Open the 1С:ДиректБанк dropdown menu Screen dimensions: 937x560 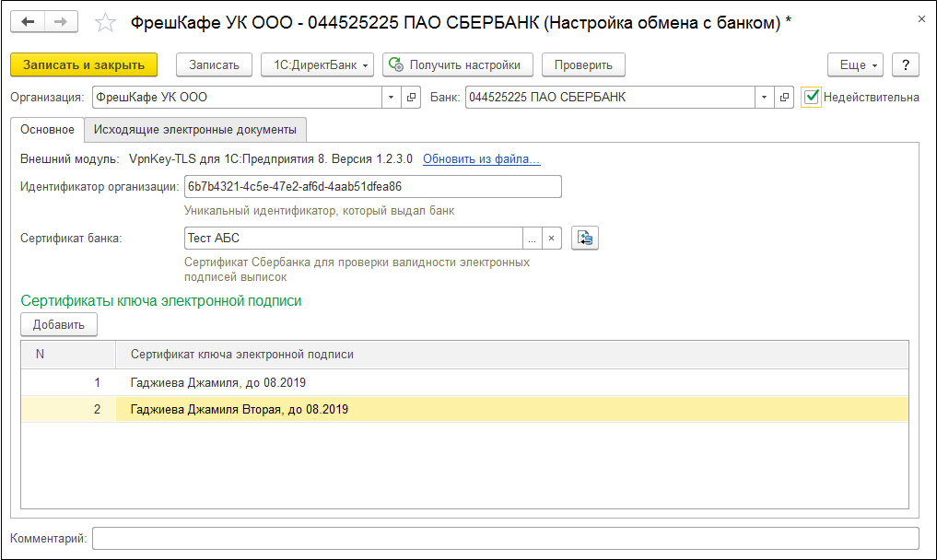coord(317,65)
